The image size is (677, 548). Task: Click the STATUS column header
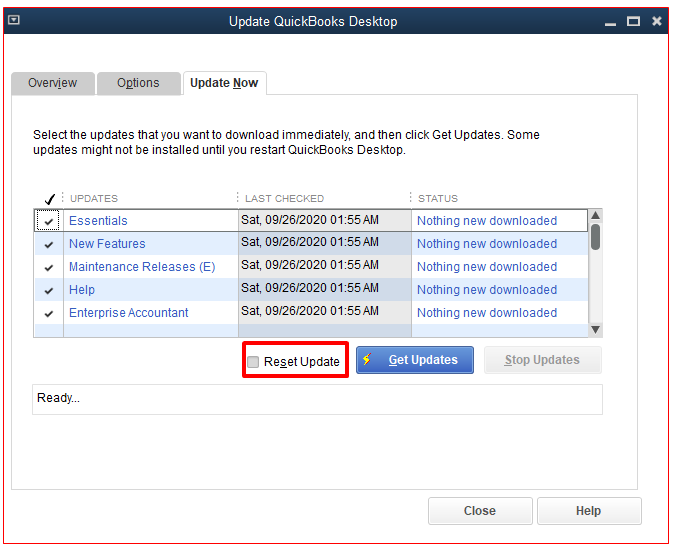437,198
